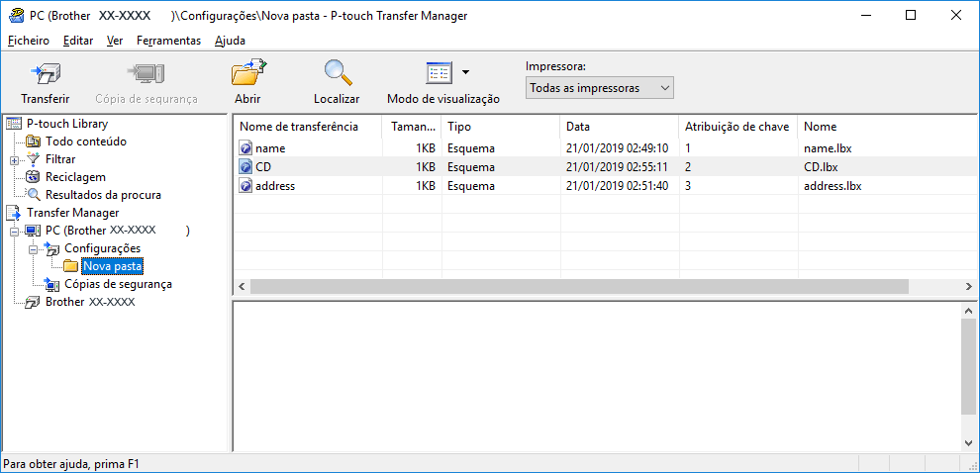This screenshot has height=473, width=980.
Task: Select the name transfer row
Action: pos(605,148)
